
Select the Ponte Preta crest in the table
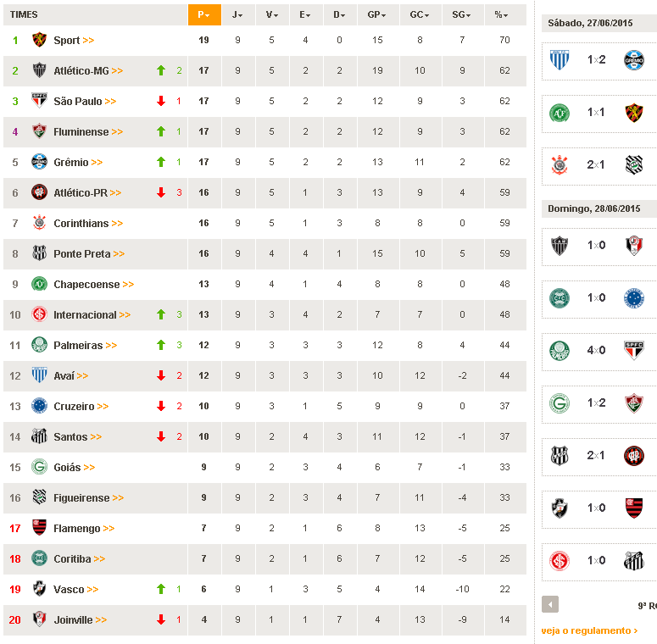[39, 253]
